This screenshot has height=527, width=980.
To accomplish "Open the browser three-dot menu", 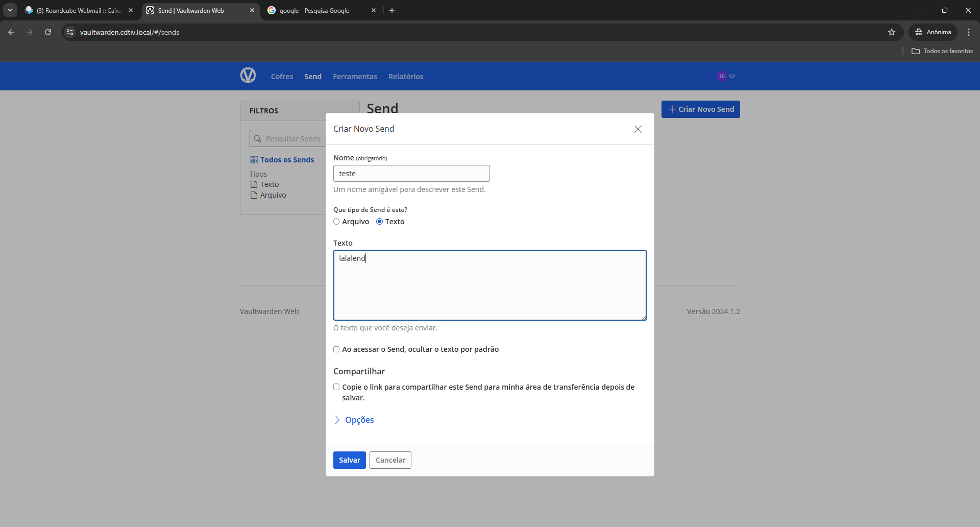I will tap(969, 32).
